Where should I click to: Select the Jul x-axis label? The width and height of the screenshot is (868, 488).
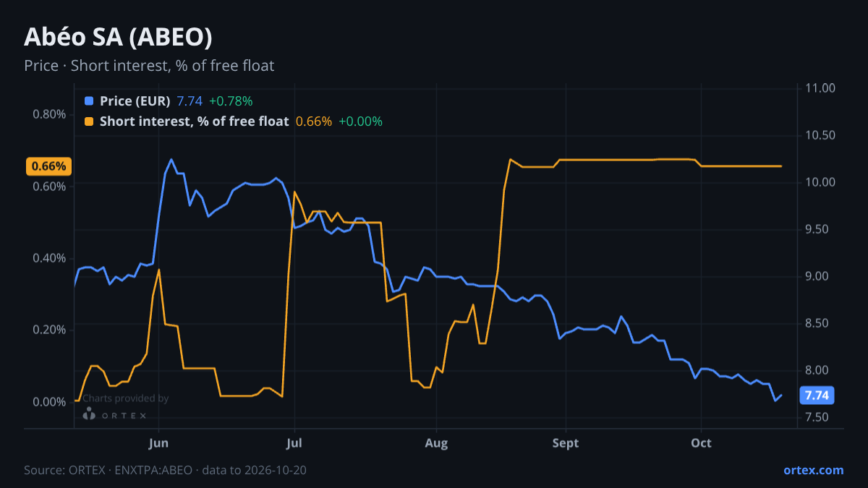tap(294, 443)
